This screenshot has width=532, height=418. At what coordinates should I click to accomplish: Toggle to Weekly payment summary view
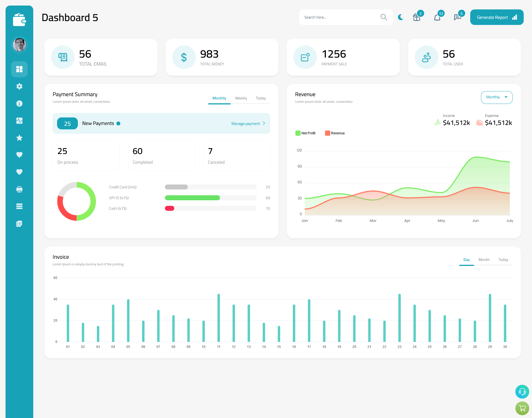pos(241,98)
